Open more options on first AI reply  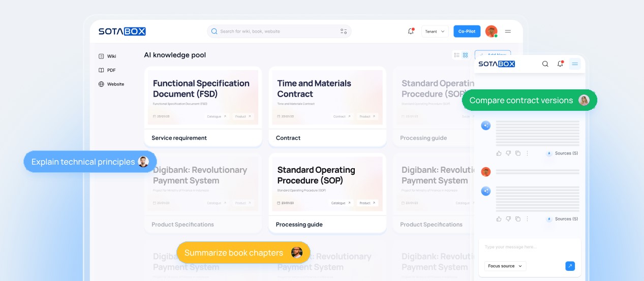(x=527, y=153)
